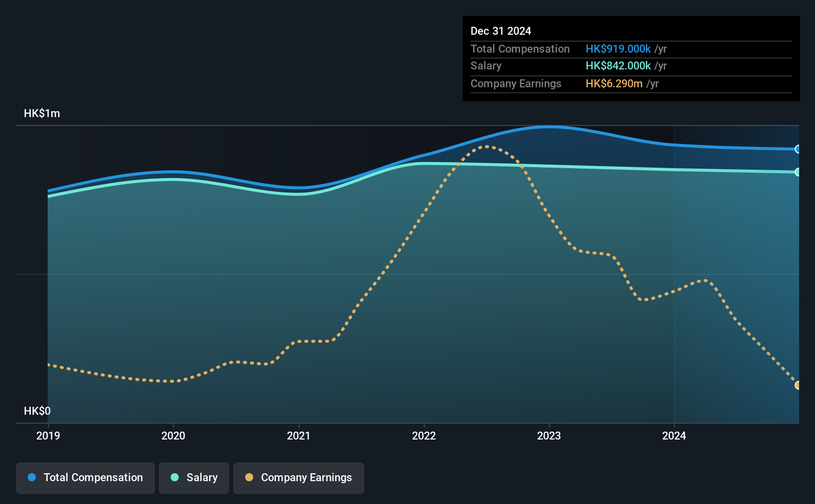Screen dimensions: 815x504
Task: Click the 2022 x-axis label
Action: point(424,436)
